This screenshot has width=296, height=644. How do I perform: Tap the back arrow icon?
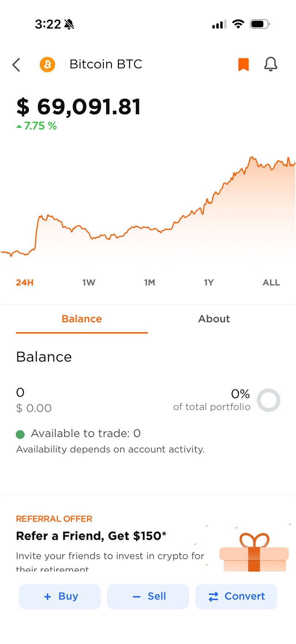coord(16,64)
